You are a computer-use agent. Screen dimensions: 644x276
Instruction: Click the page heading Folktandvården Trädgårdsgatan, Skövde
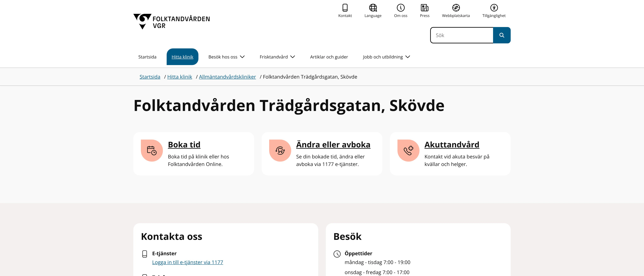289,105
